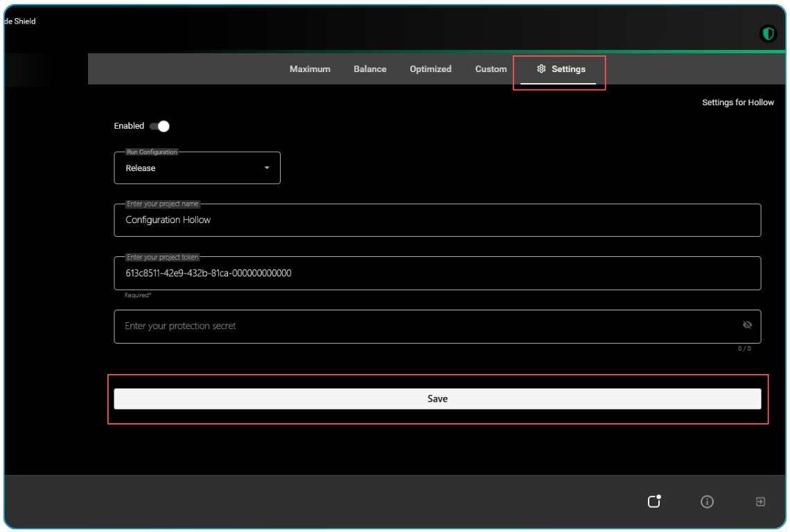Viewport: 790px width, 532px height.
Task: Open the Optimized tab
Action: point(430,69)
